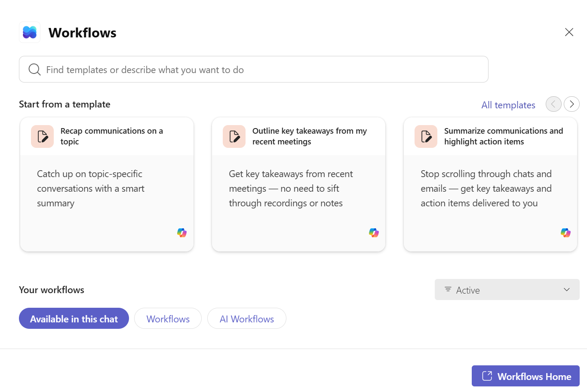Image resolution: width=587 pixels, height=392 pixels.
Task: Select the Recap communications template icon
Action: (x=42, y=136)
